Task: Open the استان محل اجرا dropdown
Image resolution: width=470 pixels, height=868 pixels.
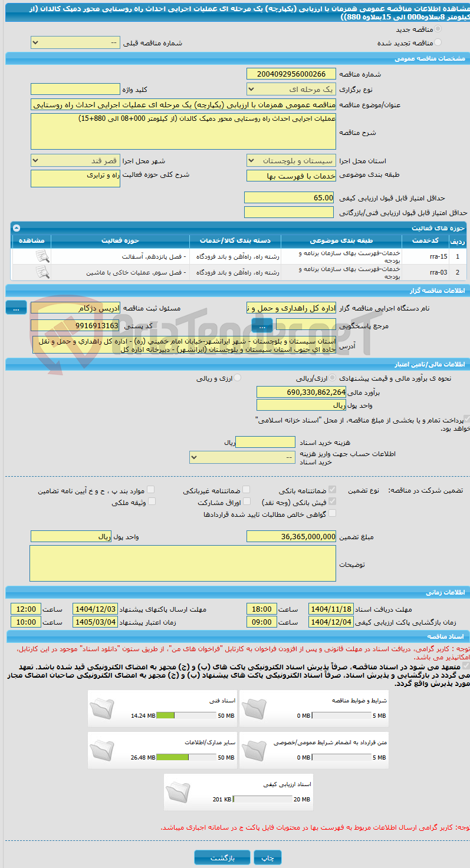Action: pyautogui.click(x=291, y=160)
